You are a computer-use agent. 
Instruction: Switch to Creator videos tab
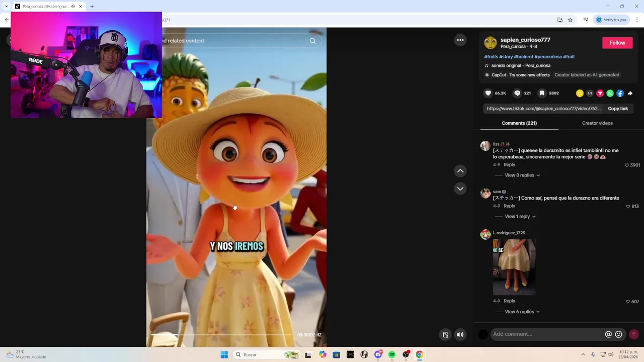click(x=597, y=123)
